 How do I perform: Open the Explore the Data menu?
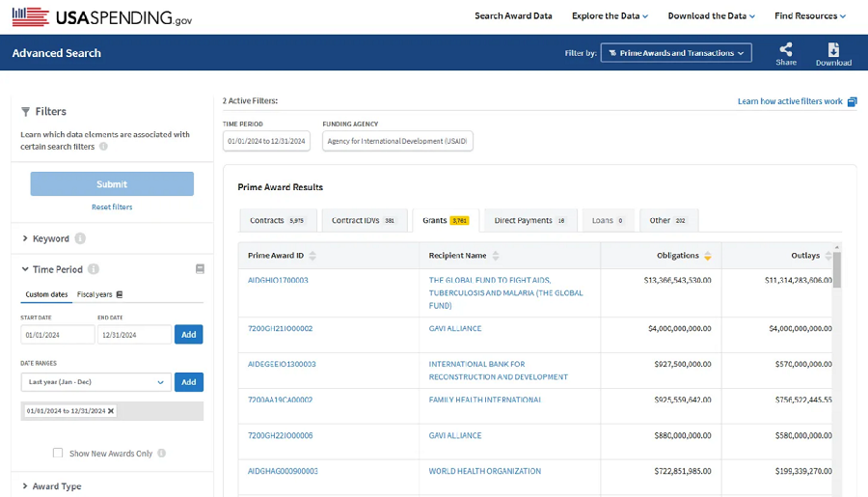point(610,16)
